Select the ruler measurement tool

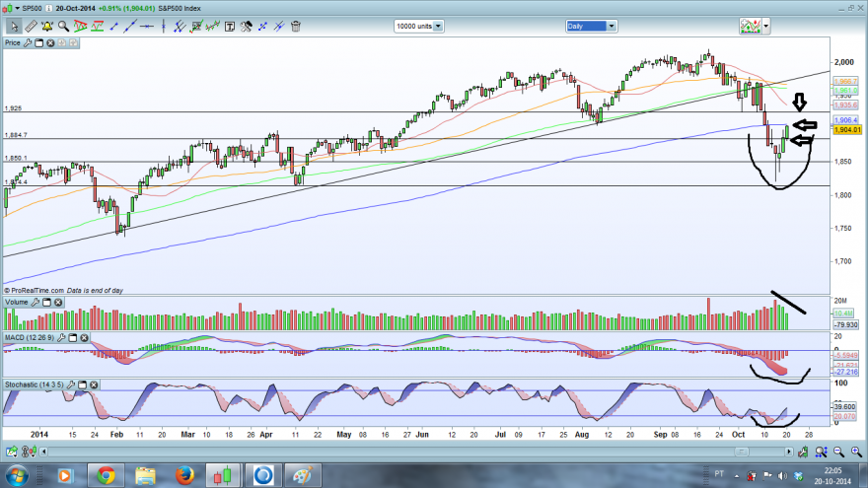31,26
